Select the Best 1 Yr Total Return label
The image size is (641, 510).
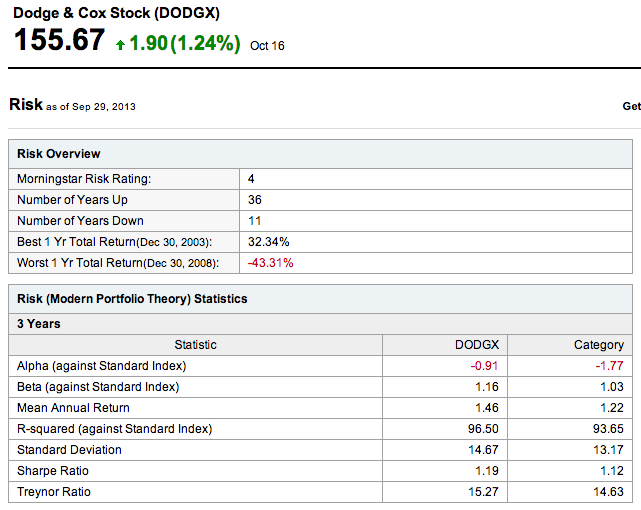(x=114, y=242)
